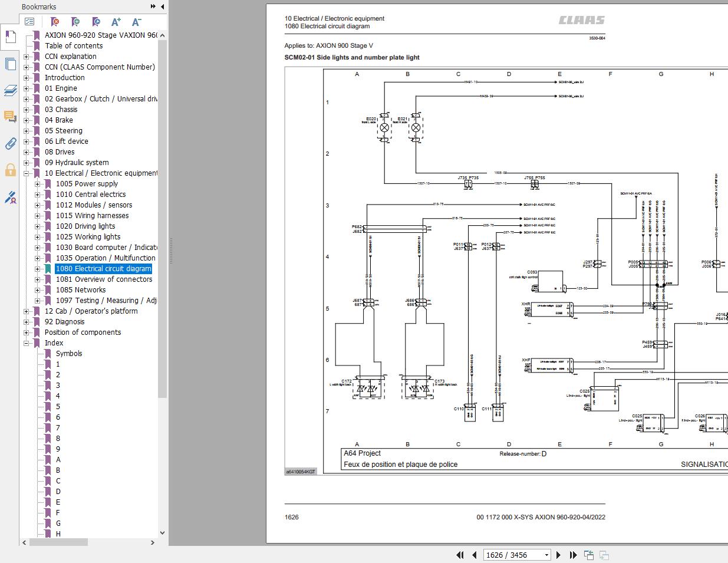The height and width of the screenshot is (563, 728).
Task: Collapse the 10 Electrical / Electronic equipment node
Action: pyautogui.click(x=26, y=173)
